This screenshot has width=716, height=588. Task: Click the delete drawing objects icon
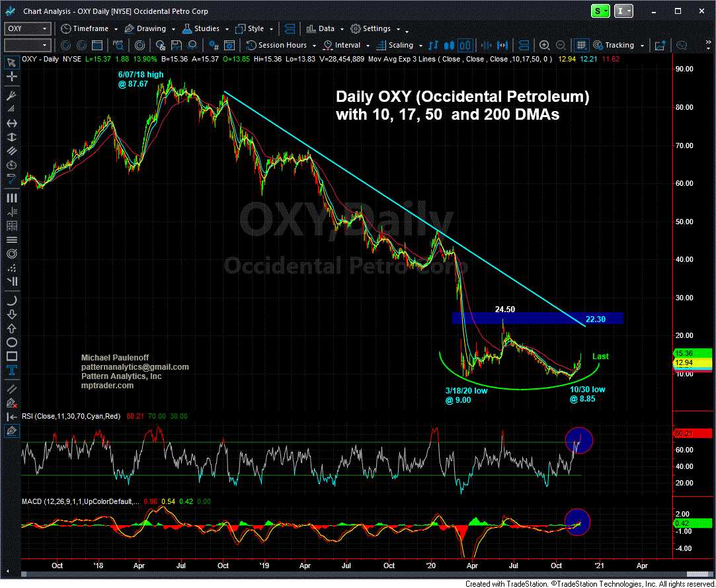pos(13,403)
